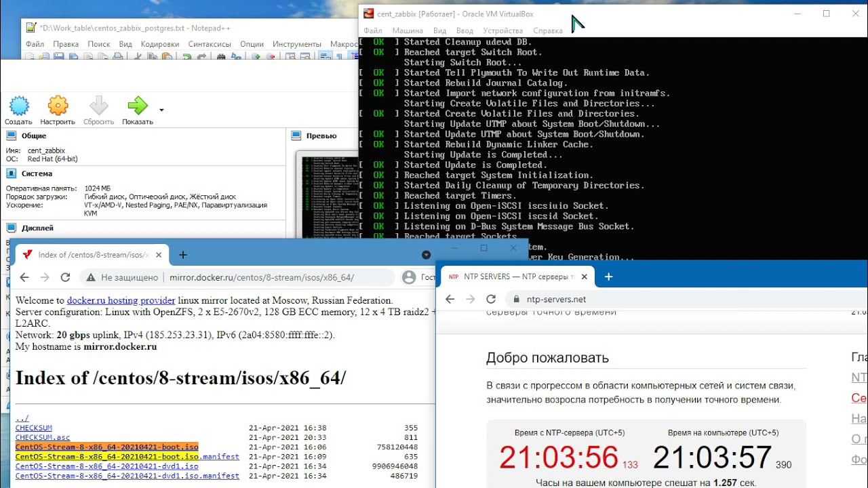Click the binoculars Find icon in Notepad++
868x488 pixels.
coord(221,57)
